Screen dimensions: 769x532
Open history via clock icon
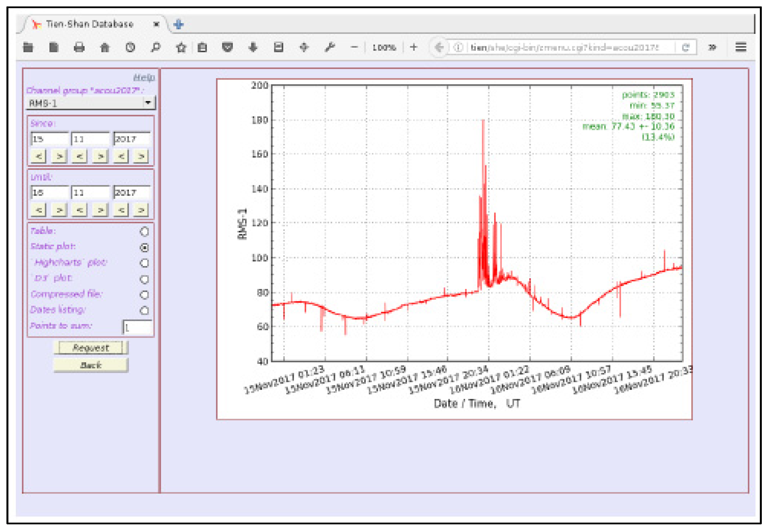(130, 47)
